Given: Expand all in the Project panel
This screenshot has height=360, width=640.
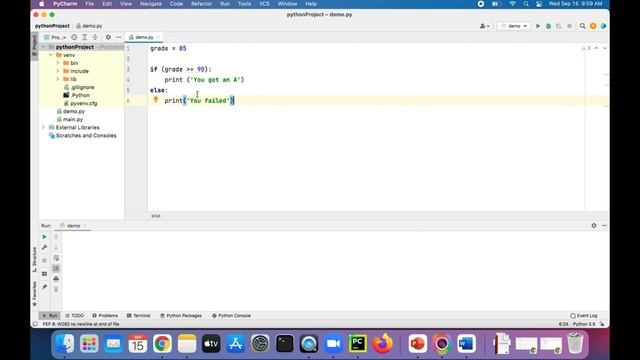Looking at the screenshot, I should coord(84,37).
